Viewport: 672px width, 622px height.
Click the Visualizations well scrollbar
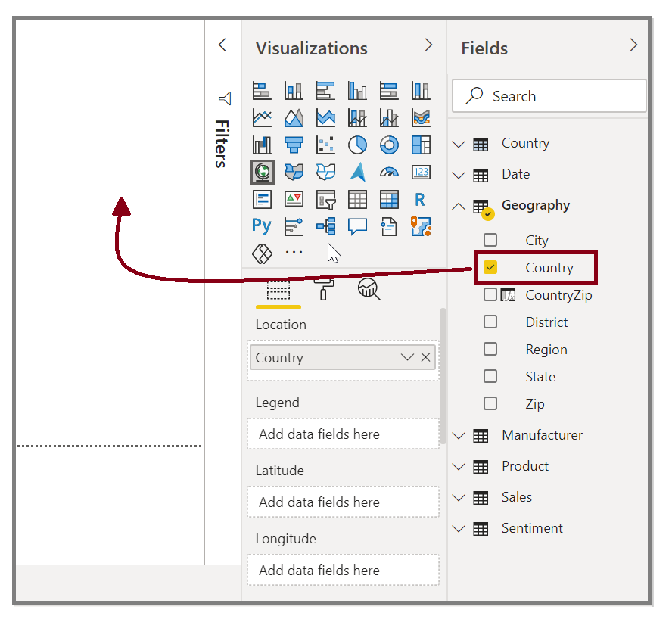tap(443, 376)
